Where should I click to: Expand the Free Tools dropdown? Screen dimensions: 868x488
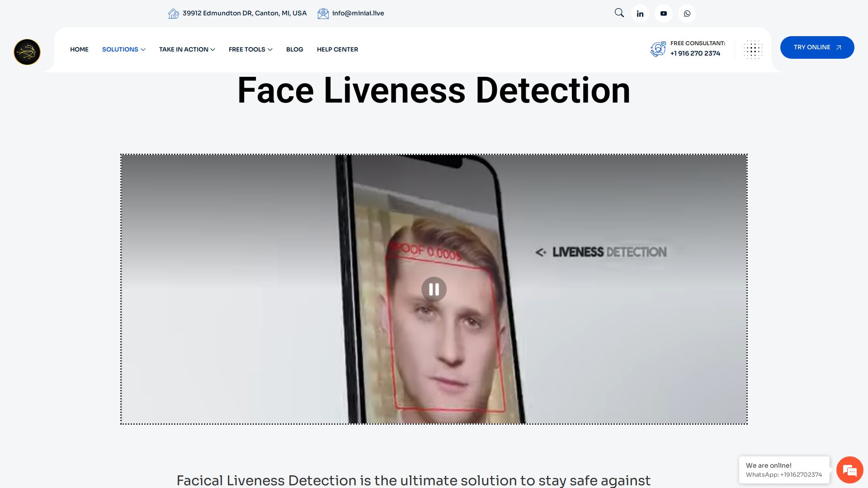250,49
